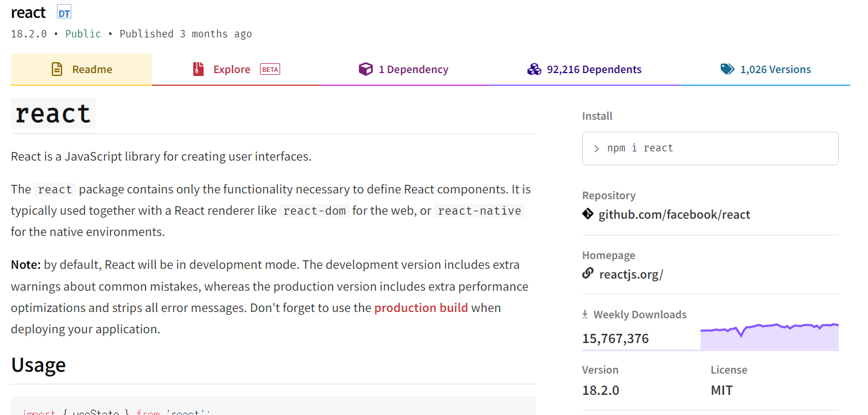Click the MIT license value
Image resolution: width=868 pixels, height=415 pixels.
tap(722, 390)
